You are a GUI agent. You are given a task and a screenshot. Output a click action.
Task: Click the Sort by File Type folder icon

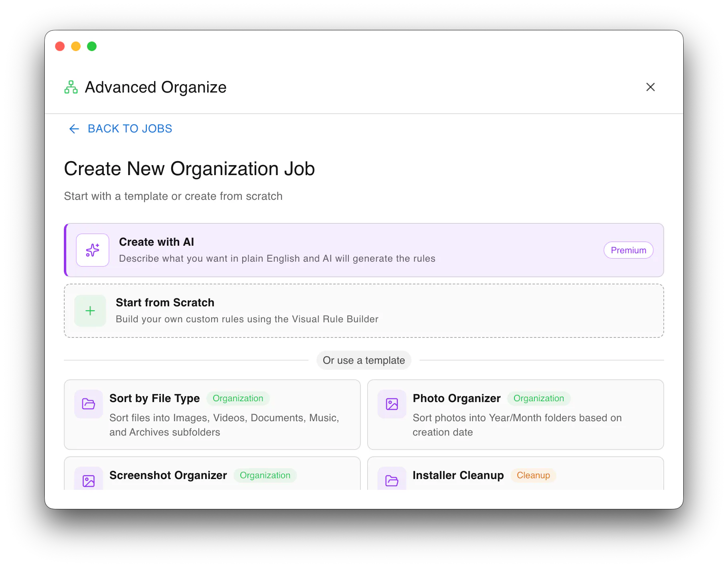coord(89,404)
